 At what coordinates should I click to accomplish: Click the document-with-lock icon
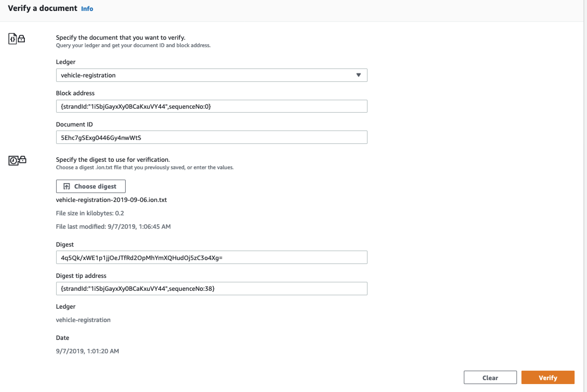click(x=17, y=39)
